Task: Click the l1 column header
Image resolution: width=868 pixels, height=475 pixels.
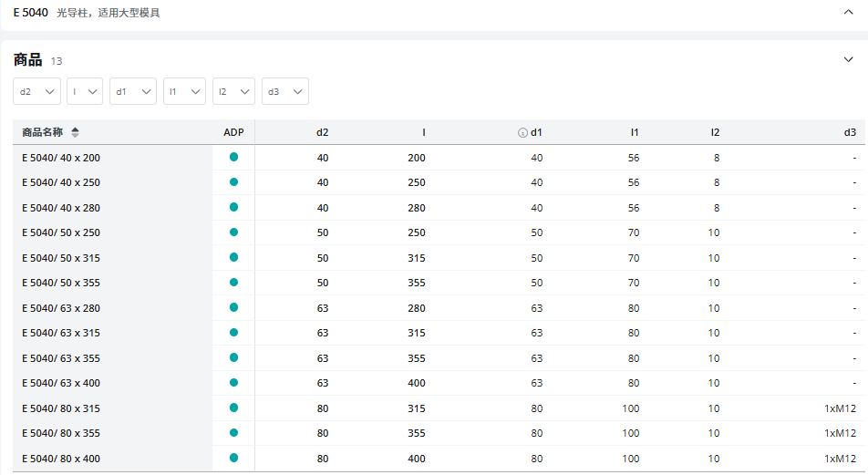Action: click(x=635, y=132)
